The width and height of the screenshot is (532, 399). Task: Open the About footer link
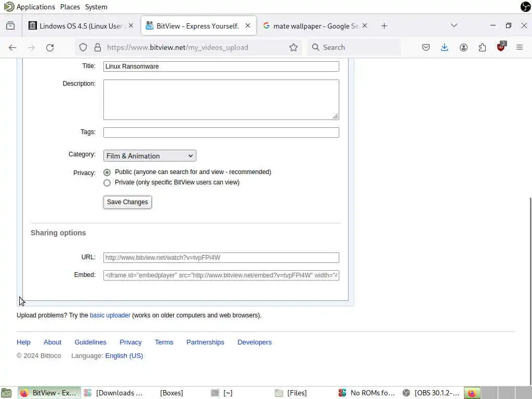coord(52,342)
